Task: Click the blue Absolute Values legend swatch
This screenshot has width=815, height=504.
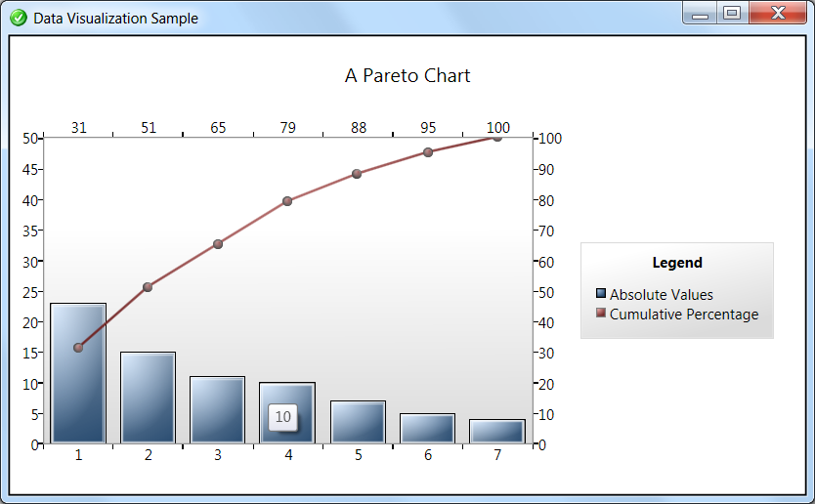Action: coord(601,293)
